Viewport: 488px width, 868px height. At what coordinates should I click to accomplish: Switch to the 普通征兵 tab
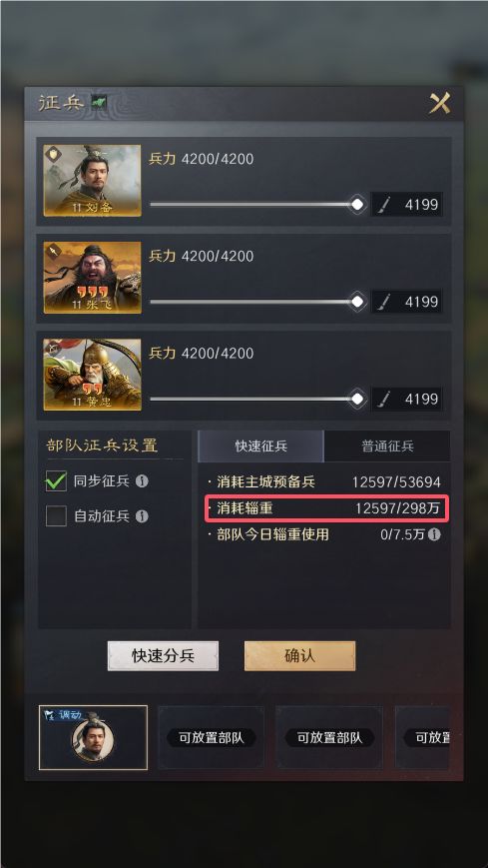click(387, 446)
